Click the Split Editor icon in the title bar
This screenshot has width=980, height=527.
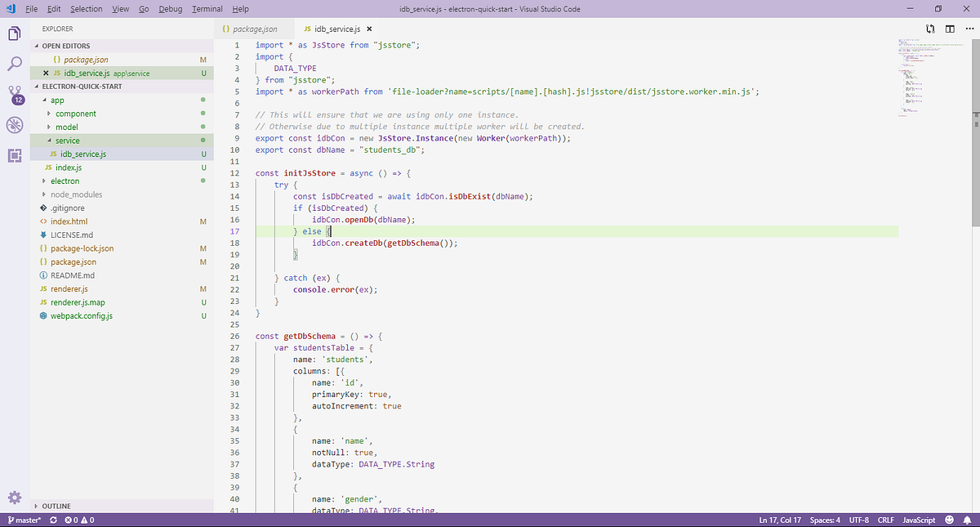click(948, 27)
